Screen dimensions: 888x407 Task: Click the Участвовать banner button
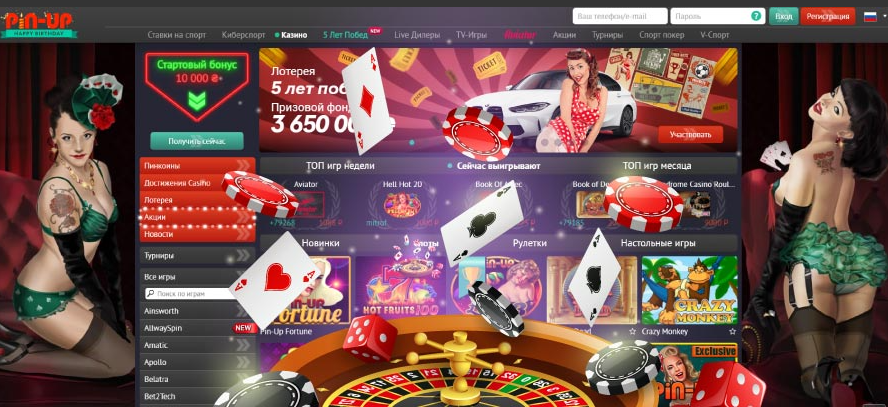tap(690, 135)
